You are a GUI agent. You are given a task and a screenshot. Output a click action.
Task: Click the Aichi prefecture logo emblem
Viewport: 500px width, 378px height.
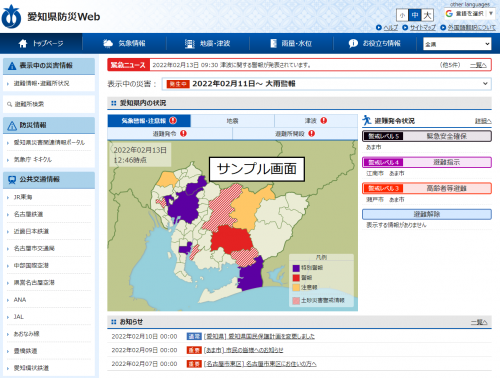(11, 17)
